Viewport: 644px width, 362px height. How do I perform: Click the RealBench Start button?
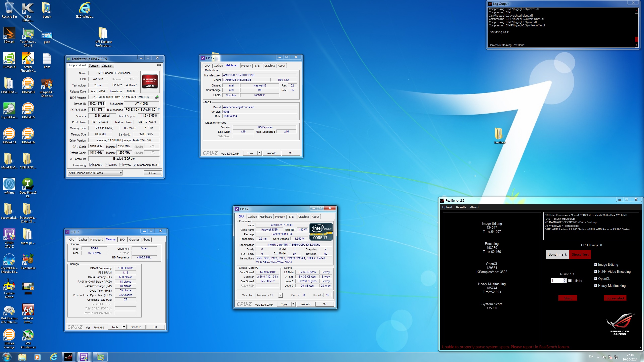point(568,298)
